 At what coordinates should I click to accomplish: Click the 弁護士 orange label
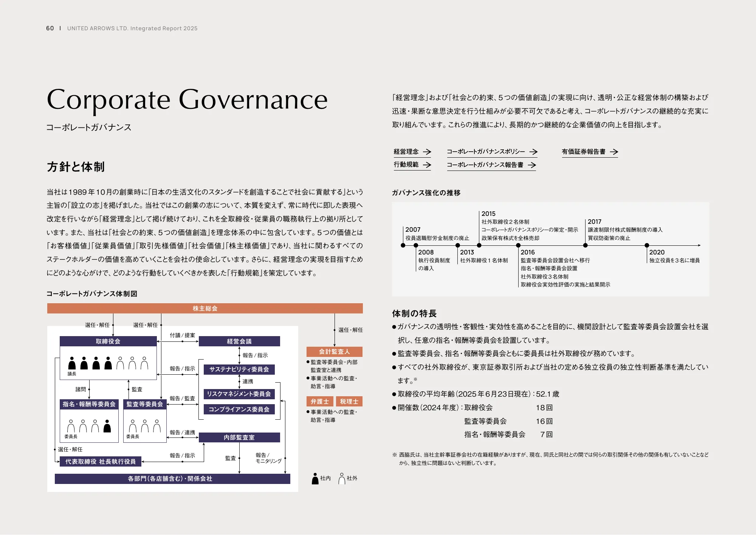320,402
